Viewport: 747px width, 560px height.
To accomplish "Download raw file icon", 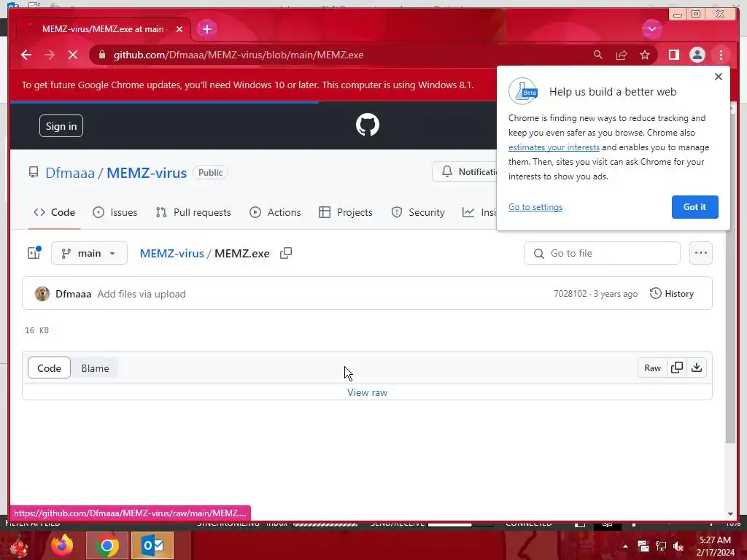I will 697,367.
